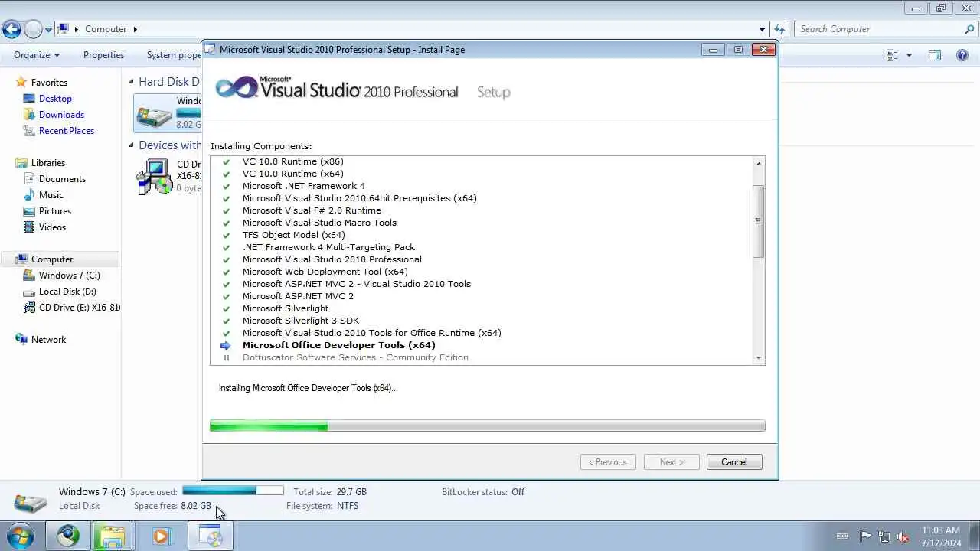Click checkmark beside VC 10.0 Runtime (x86)
Screen dimensions: 980x551
click(x=226, y=161)
